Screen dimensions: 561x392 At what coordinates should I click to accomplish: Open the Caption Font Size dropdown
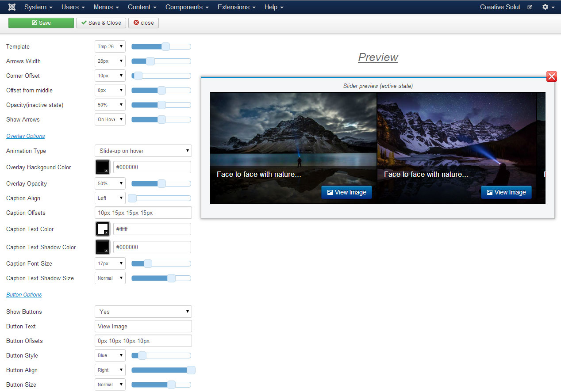[110, 263]
